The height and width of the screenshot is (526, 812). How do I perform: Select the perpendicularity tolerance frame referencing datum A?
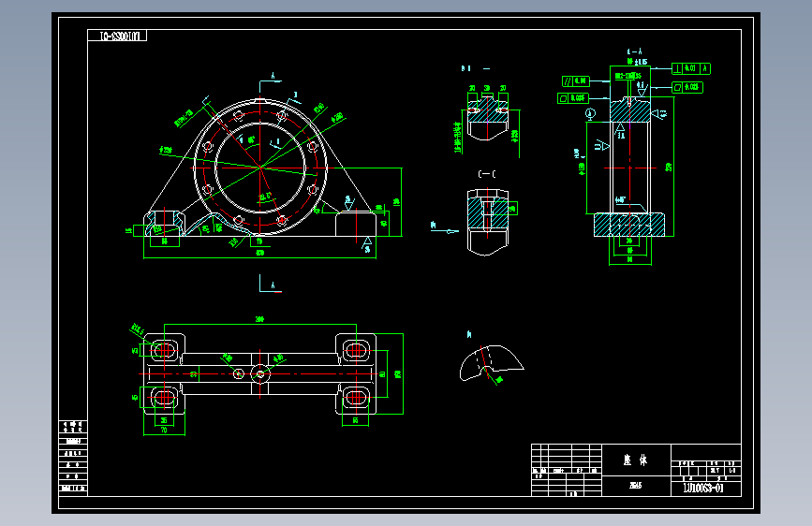coord(691,68)
